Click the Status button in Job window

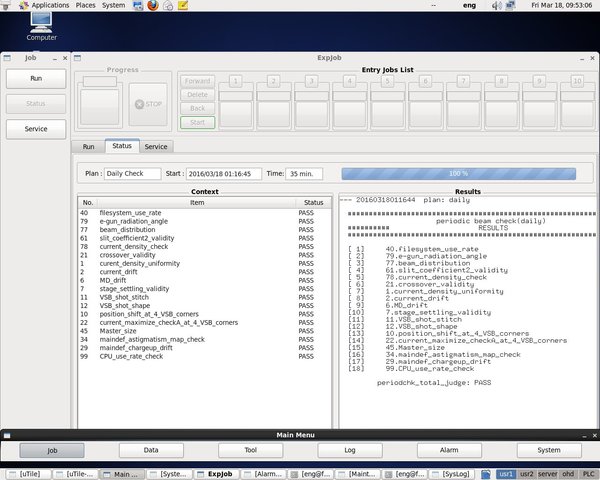(36, 104)
